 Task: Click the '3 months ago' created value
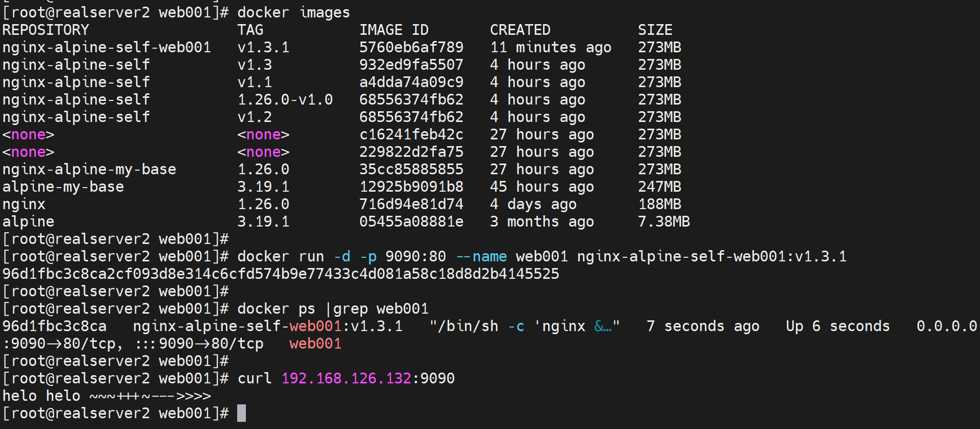coord(541,222)
